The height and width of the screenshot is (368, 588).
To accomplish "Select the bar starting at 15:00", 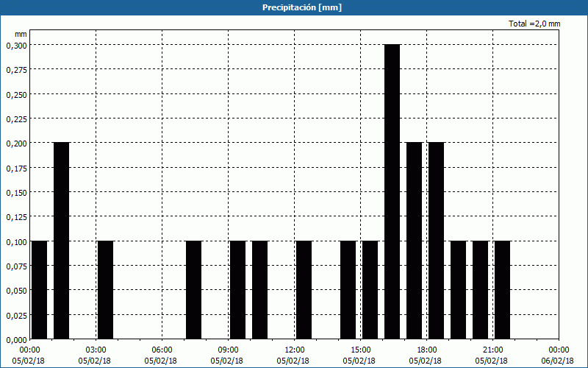I will click(370, 290).
